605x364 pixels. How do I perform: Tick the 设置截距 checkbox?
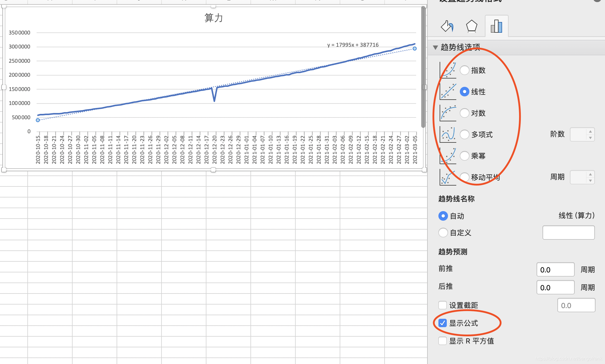tap(443, 305)
